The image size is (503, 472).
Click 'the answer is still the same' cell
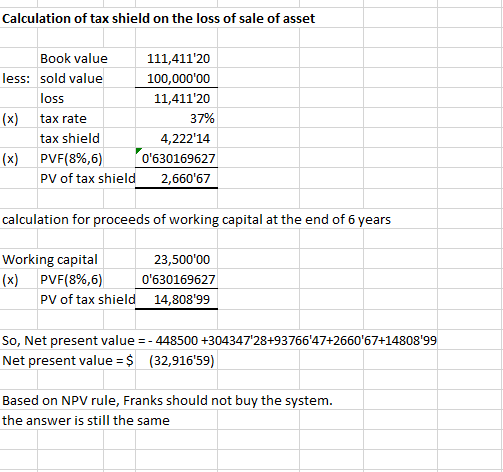pos(86,421)
